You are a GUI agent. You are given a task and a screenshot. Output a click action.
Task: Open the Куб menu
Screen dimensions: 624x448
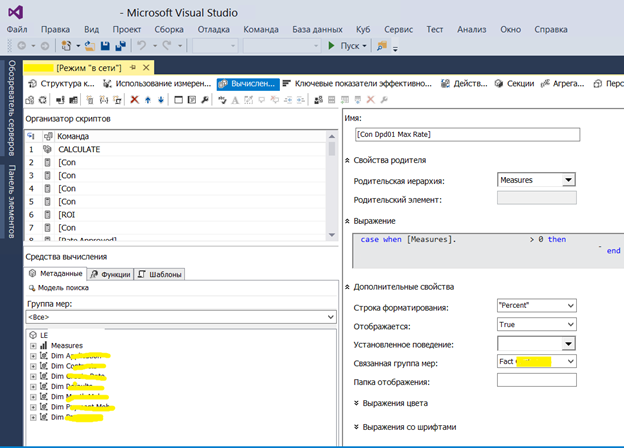363,29
